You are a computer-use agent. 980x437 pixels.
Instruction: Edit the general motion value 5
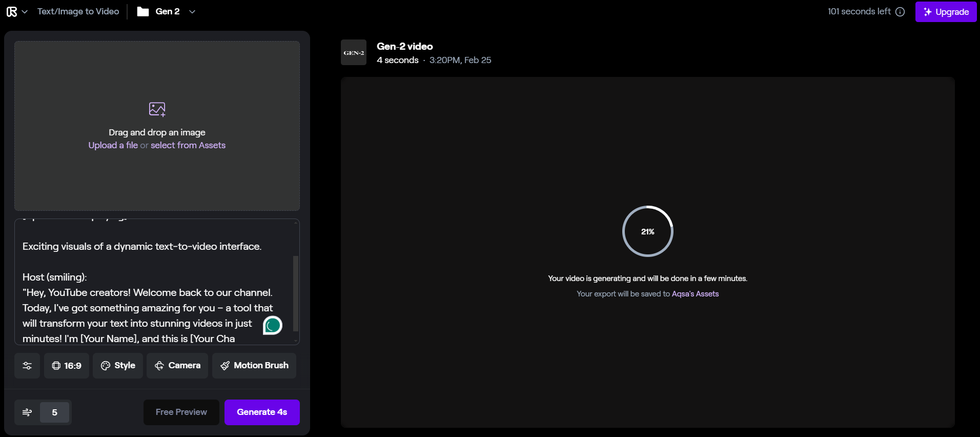point(54,412)
